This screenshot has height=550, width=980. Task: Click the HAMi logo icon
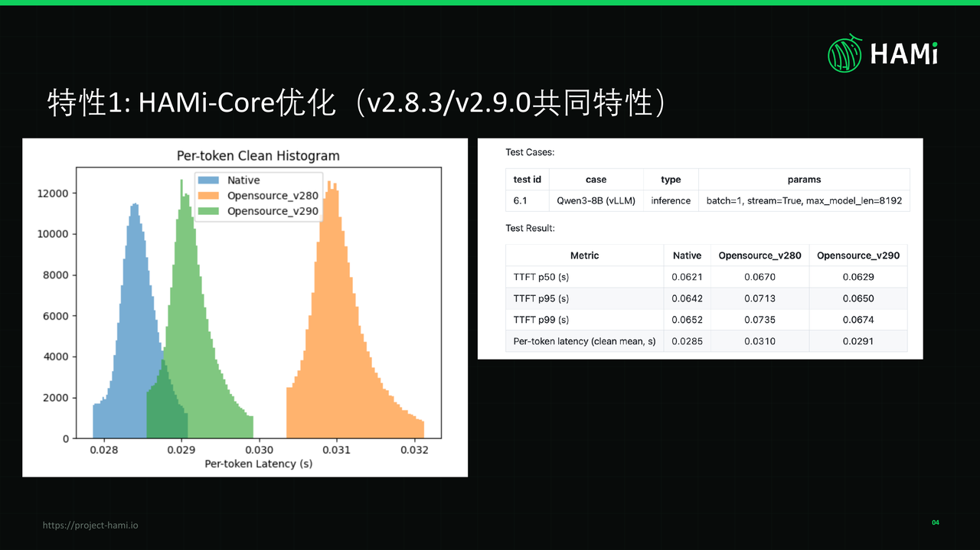845,53
